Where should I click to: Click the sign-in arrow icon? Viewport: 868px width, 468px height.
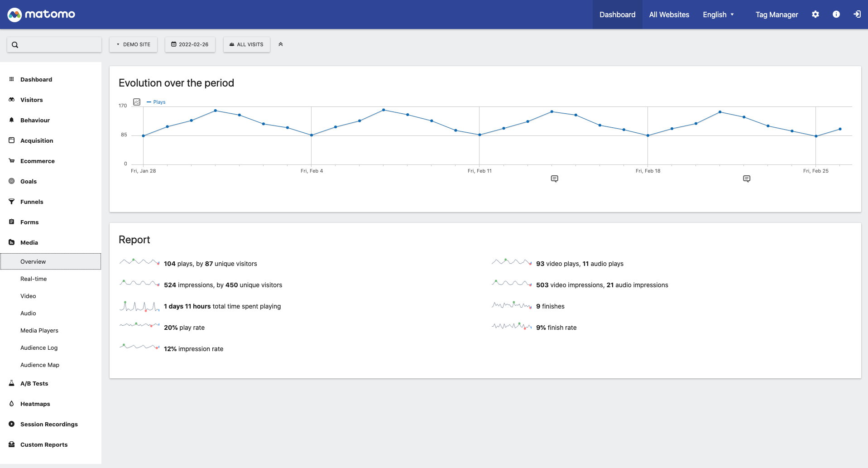point(857,14)
